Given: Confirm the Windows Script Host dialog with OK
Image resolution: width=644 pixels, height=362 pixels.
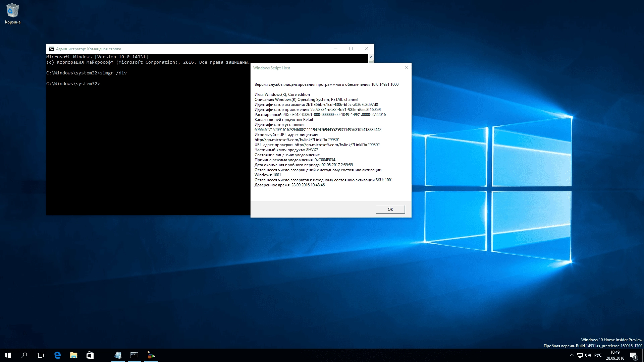Looking at the screenshot, I should tap(390, 209).
